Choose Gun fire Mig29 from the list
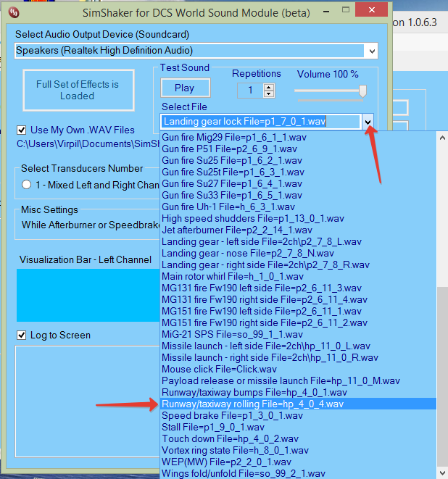 (x=298, y=138)
